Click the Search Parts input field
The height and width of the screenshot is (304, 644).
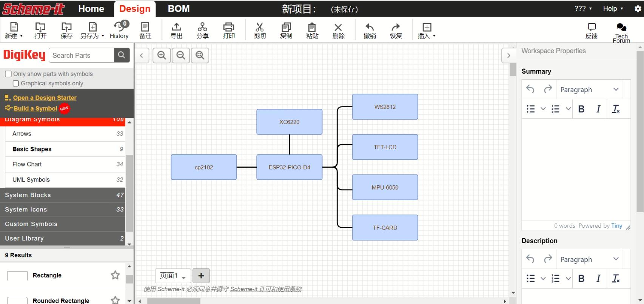tap(82, 56)
